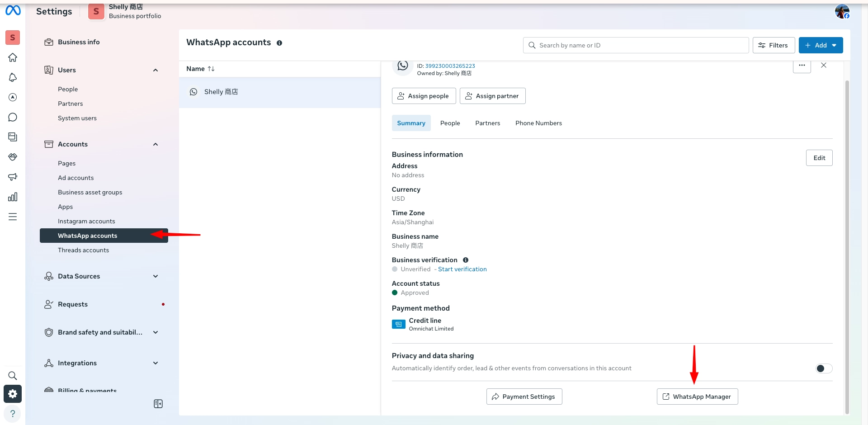868x425 pixels.
Task: Click the Search by name or ID field
Action: pyautogui.click(x=635, y=45)
